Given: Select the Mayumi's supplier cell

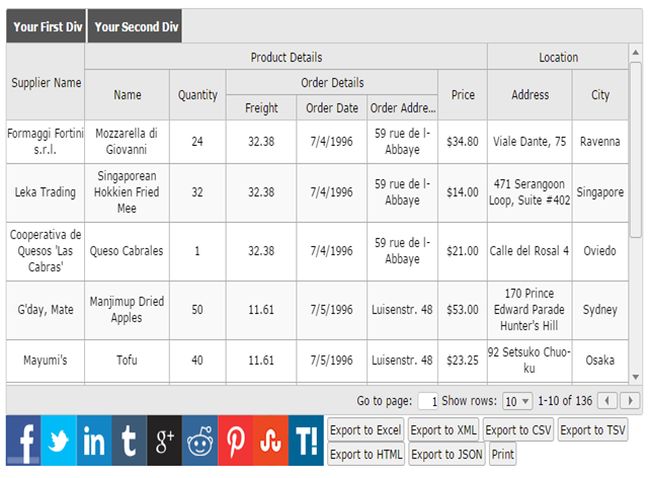Looking at the screenshot, I should click(x=46, y=361).
